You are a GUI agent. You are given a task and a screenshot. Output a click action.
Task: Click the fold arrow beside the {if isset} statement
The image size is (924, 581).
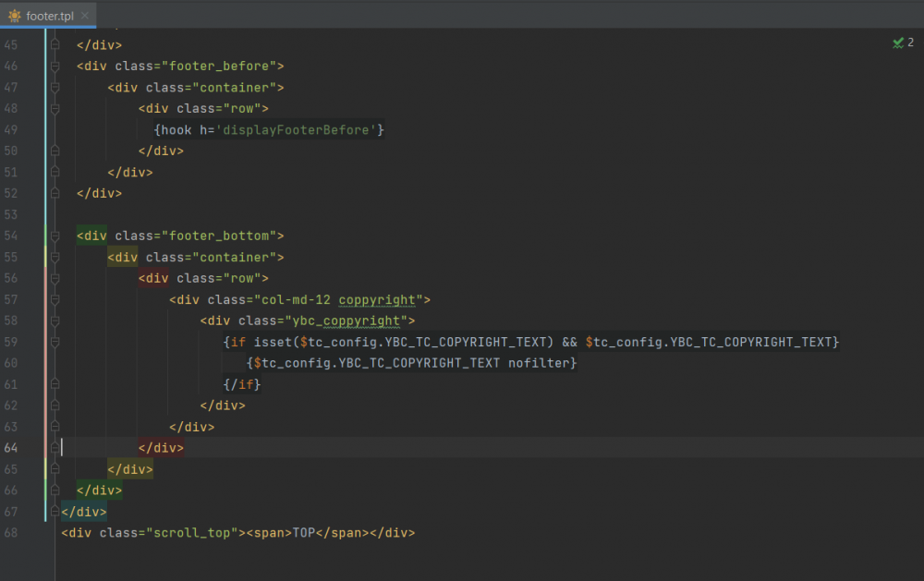click(55, 342)
